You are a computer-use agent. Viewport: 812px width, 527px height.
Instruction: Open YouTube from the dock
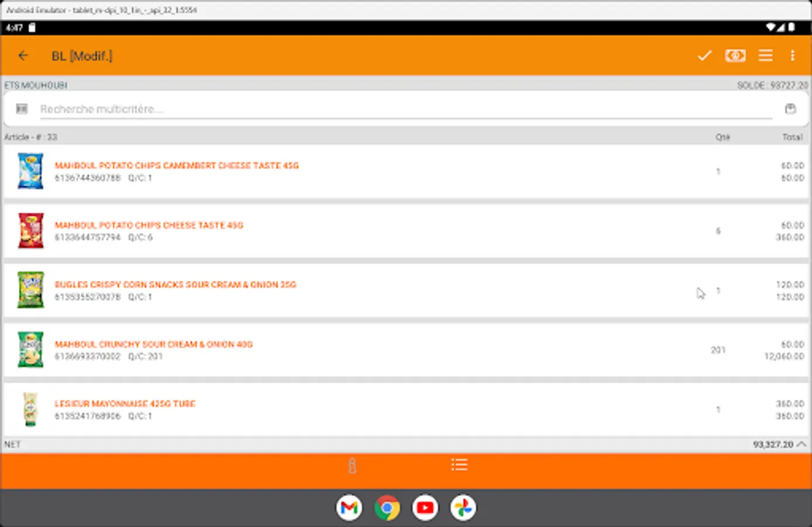(x=425, y=508)
